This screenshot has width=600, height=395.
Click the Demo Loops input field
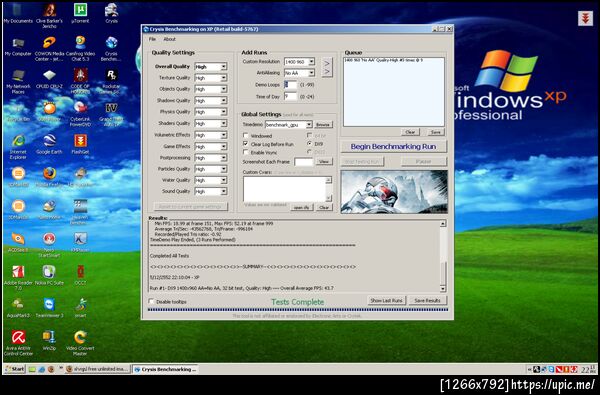(290, 85)
